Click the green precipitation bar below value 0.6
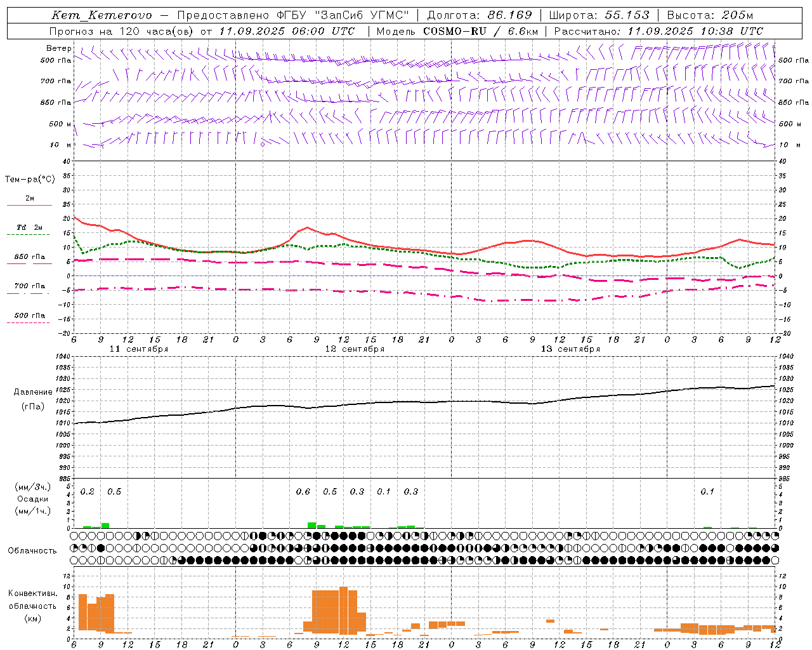Screen dimensions: 812x650 click(x=311, y=525)
